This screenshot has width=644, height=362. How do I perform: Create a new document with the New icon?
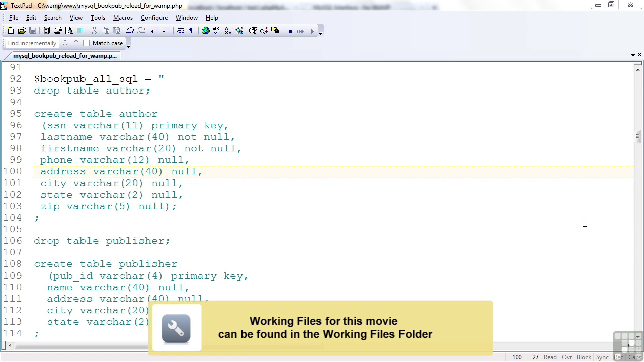11,31
